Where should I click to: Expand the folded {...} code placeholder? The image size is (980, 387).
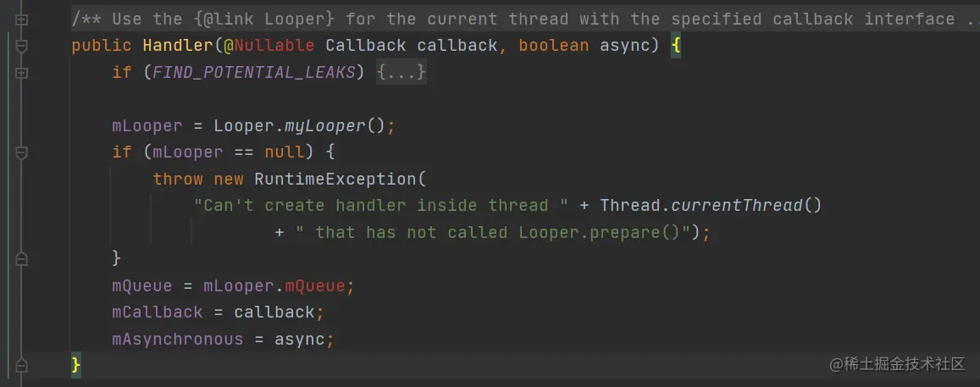(401, 73)
